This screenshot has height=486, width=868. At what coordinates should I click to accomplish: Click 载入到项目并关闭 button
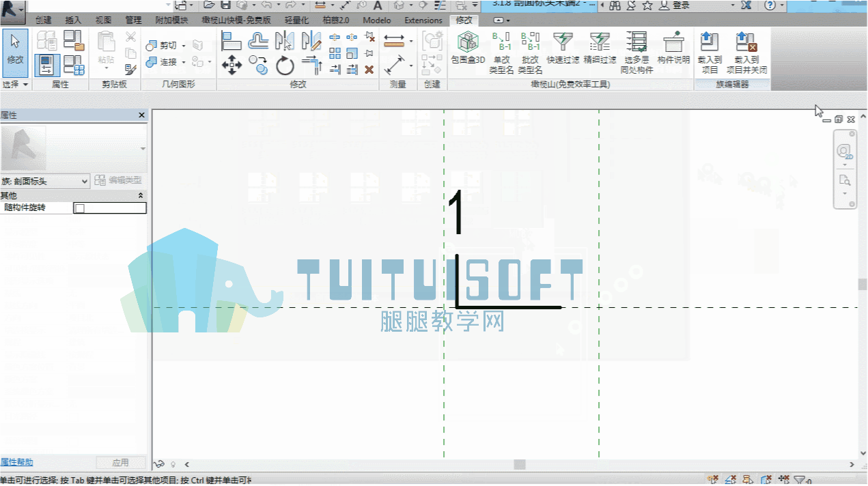[x=746, y=53]
